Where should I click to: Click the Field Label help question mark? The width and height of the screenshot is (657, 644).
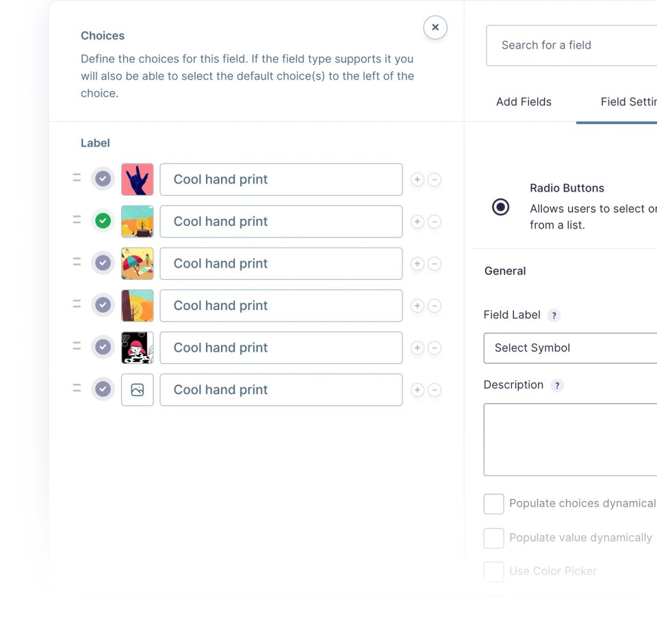coord(554,315)
